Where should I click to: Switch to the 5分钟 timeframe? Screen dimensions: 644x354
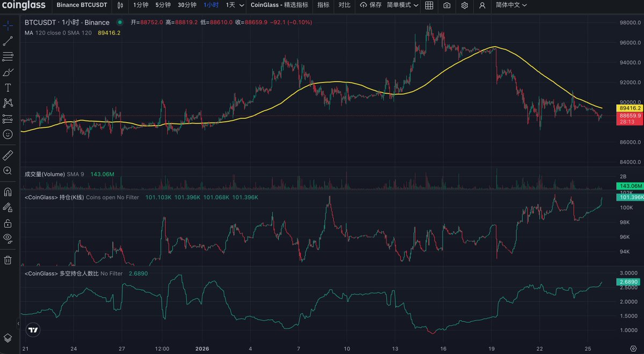163,5
